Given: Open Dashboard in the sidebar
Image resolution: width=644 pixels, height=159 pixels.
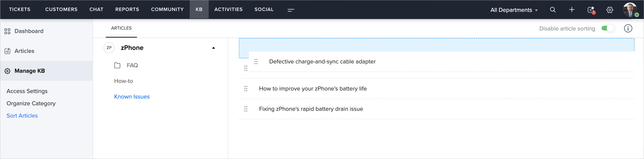Looking at the screenshot, I should pos(29,31).
